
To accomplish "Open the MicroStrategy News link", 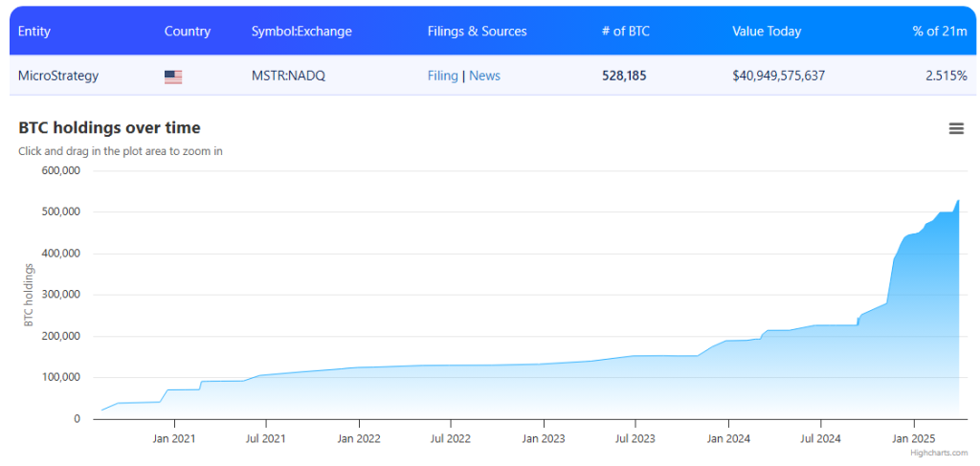I will click(x=484, y=76).
